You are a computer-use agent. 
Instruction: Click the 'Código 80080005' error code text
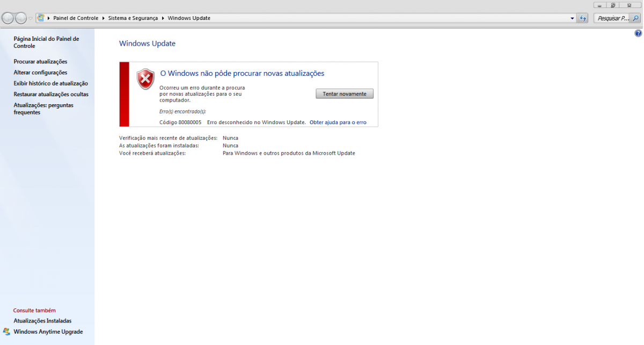click(180, 123)
